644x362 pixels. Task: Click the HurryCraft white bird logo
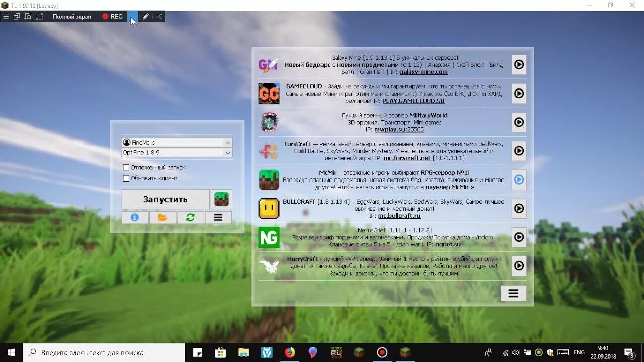(269, 265)
